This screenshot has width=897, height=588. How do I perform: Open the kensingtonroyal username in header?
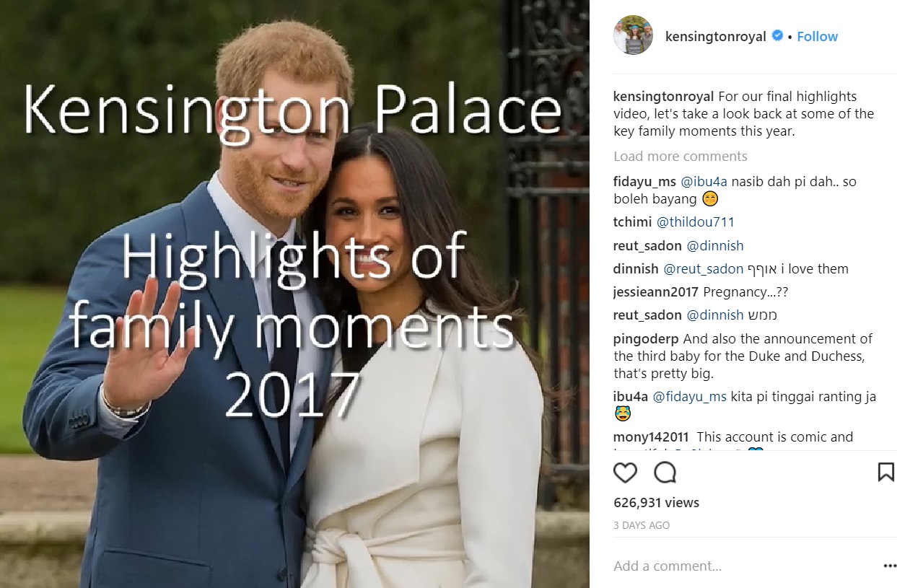(x=715, y=36)
